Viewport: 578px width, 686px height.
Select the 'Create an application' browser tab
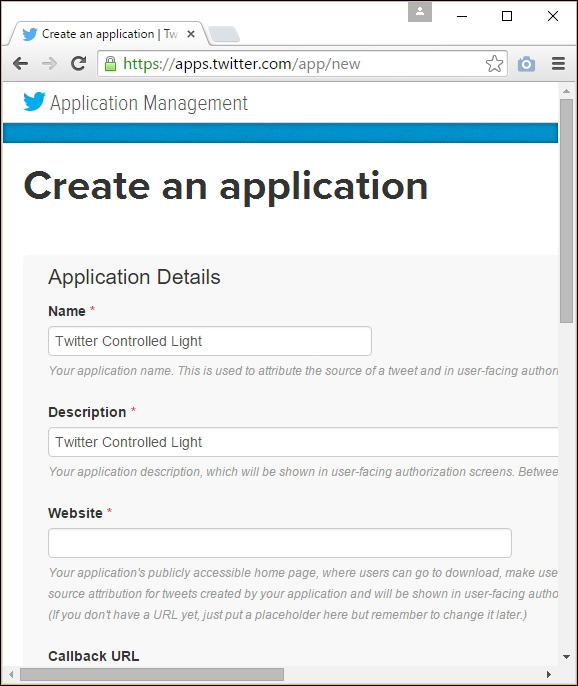click(107, 34)
